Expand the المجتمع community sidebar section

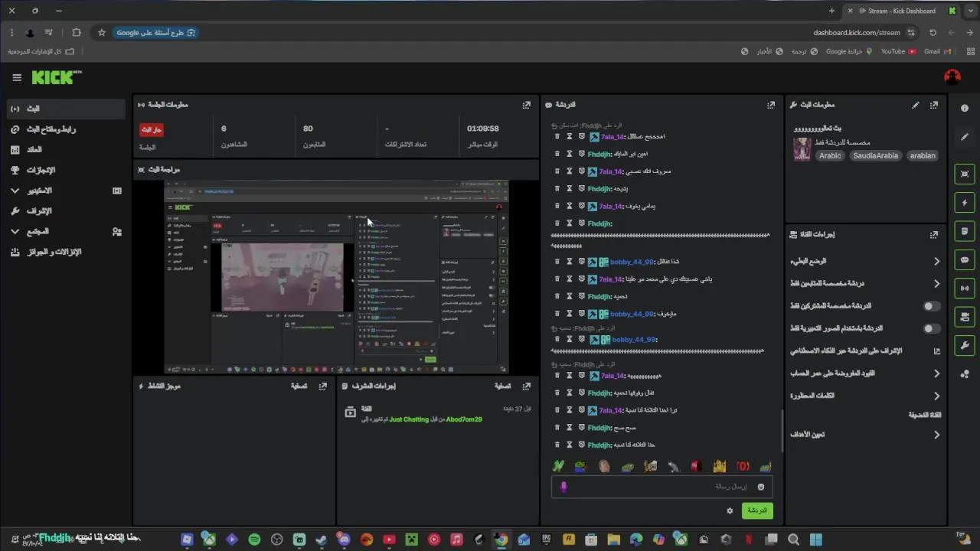[66, 231]
